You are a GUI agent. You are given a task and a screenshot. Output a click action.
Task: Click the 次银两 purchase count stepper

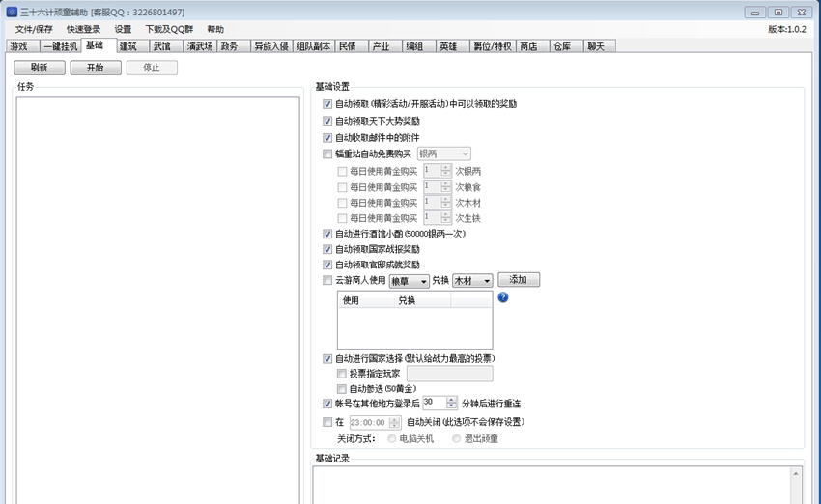445,171
